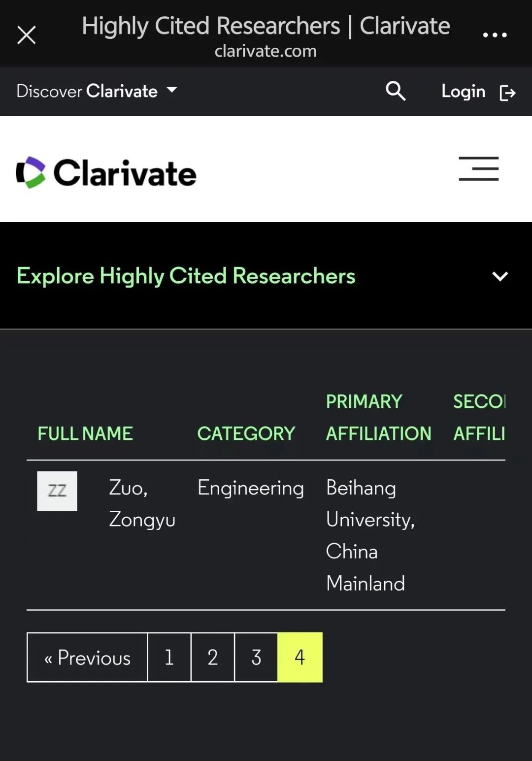This screenshot has height=761, width=532.
Task: Close the in-app browser with X icon
Action: click(26, 35)
